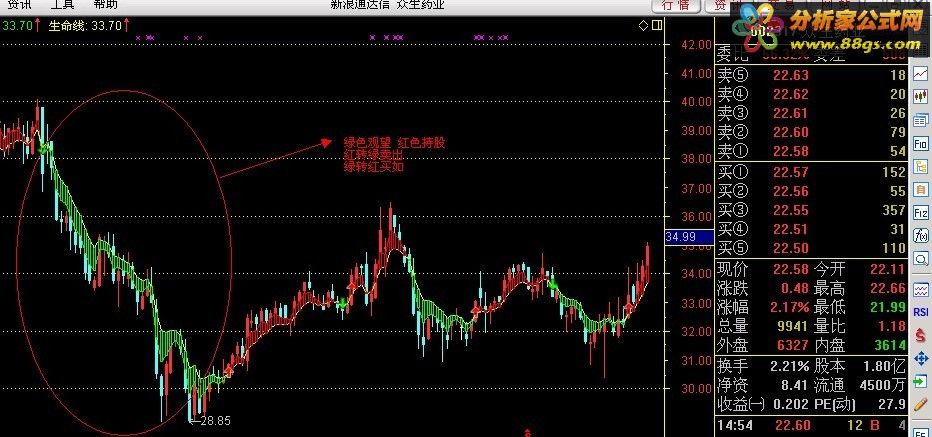Click the diamond icon at chart top-right
Viewport: 932px width, 437px height.
point(644,26)
